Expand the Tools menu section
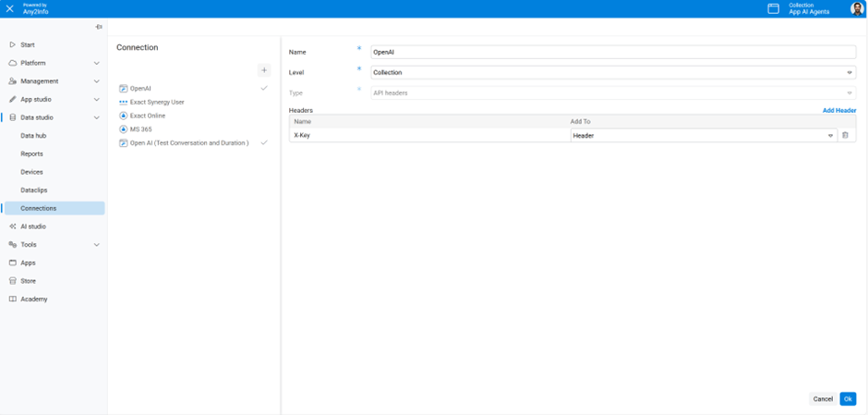 [96, 245]
